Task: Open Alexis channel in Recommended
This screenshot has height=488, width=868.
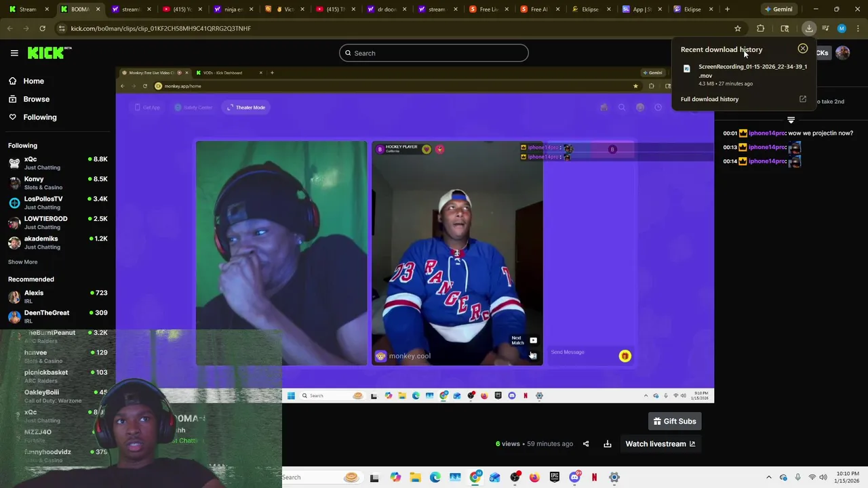Action: (58, 297)
